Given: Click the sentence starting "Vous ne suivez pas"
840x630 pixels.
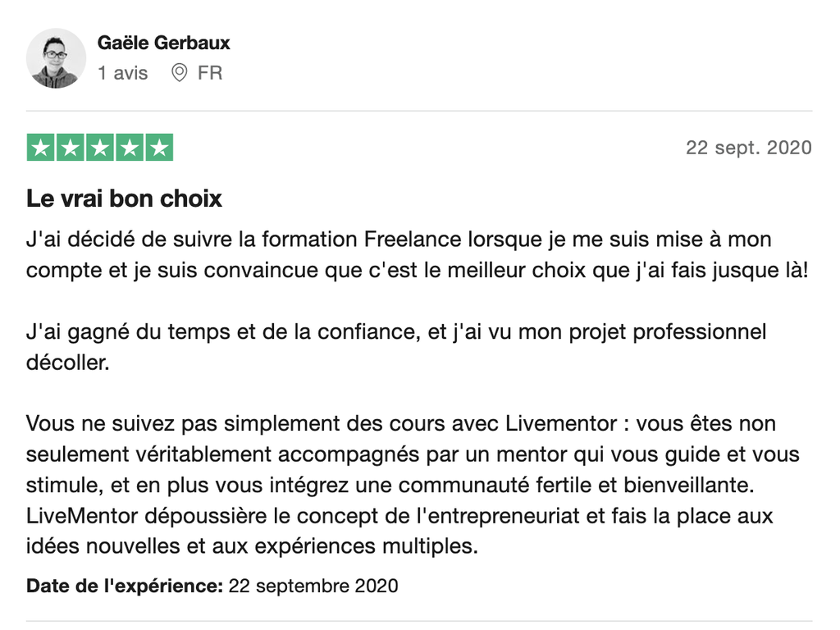Looking at the screenshot, I should pyautogui.click(x=401, y=425).
